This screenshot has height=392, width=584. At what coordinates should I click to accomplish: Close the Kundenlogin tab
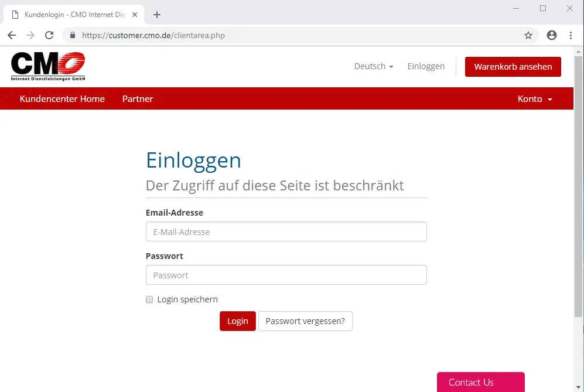click(135, 15)
